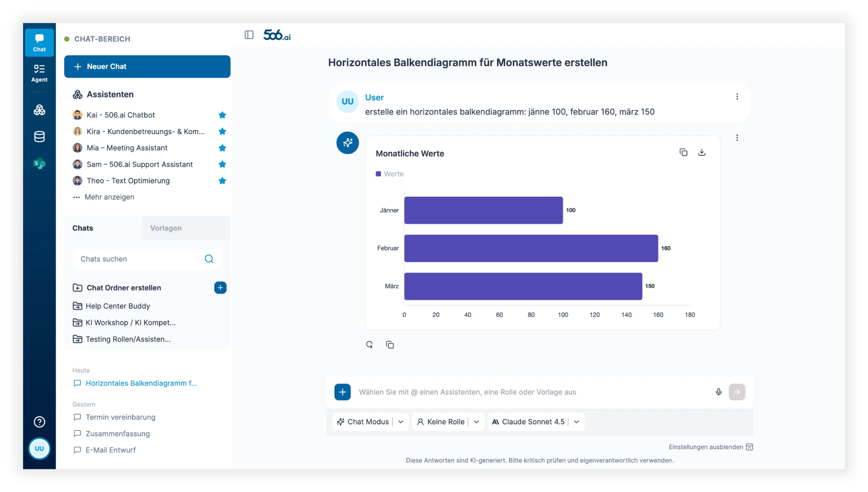Open the Termin vereinbarung chat

[114, 417]
